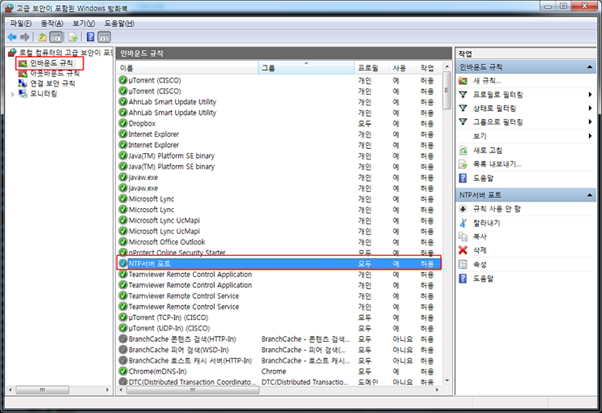Screen dimensions: 602x413
Task: Click the Up one level folder icon
Action: tap(43, 37)
